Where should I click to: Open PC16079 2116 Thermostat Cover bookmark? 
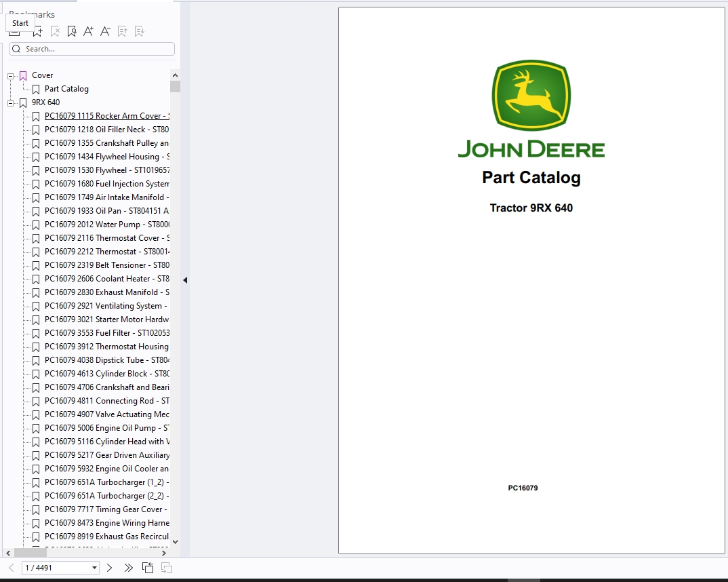point(107,238)
